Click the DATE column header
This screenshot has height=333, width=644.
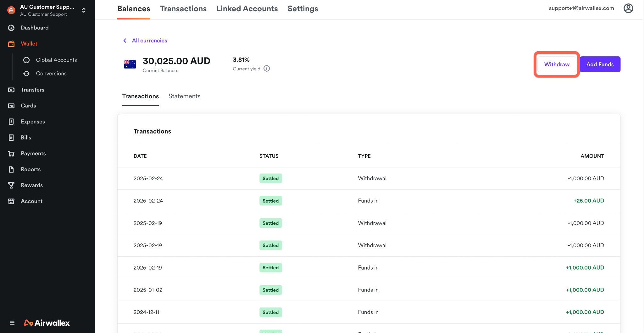point(140,156)
